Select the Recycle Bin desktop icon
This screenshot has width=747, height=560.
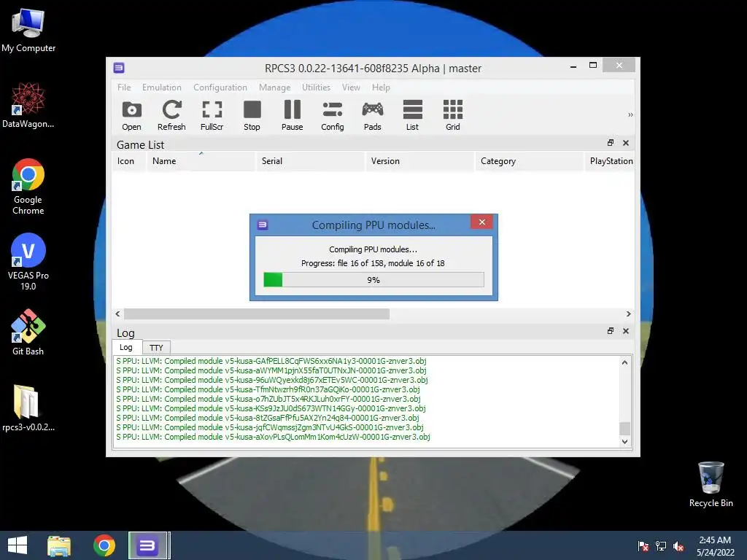[711, 484]
